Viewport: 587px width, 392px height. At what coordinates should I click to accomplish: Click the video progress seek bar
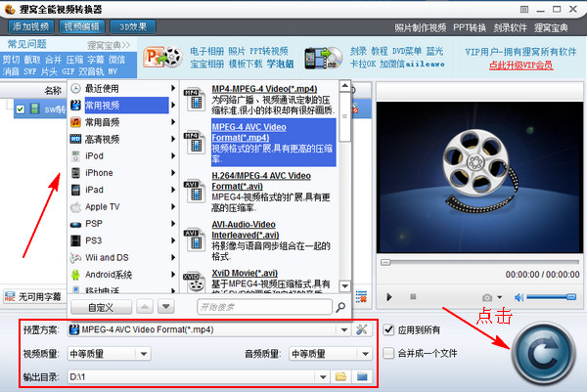(x=480, y=262)
